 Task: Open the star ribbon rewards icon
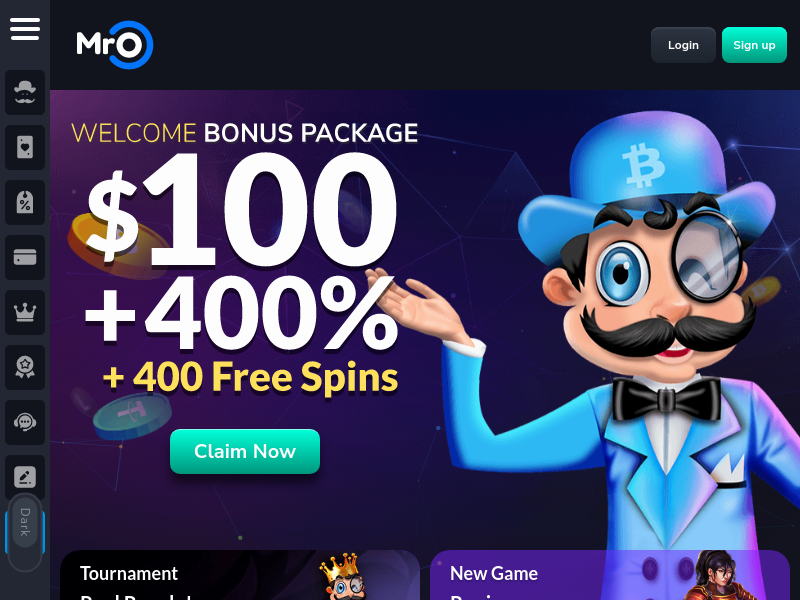point(25,367)
